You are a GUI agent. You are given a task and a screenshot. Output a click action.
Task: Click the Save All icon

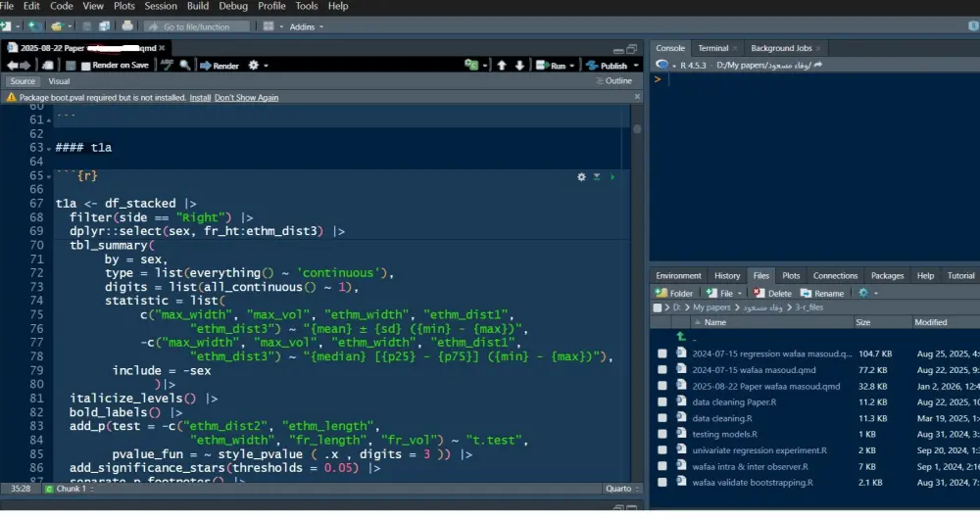pyautogui.click(x=104, y=26)
